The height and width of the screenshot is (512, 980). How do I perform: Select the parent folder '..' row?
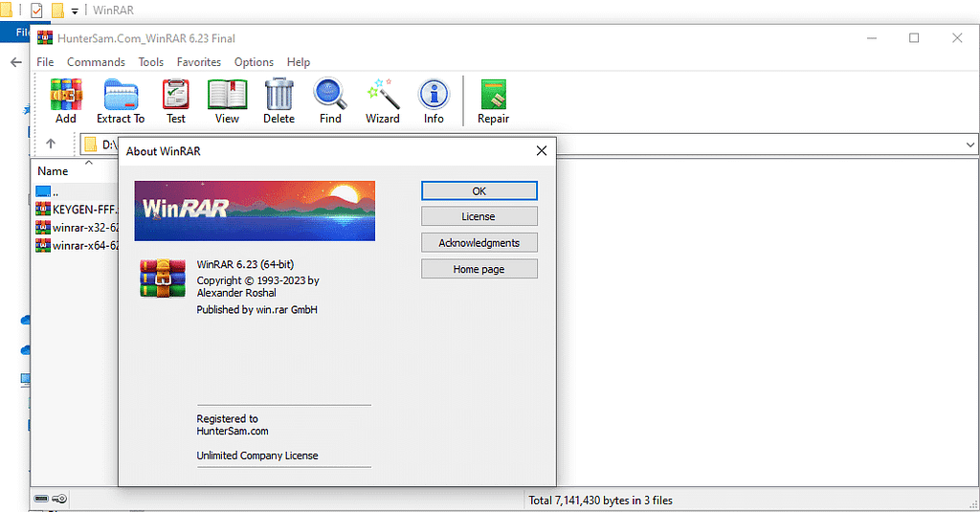pyautogui.click(x=77, y=191)
